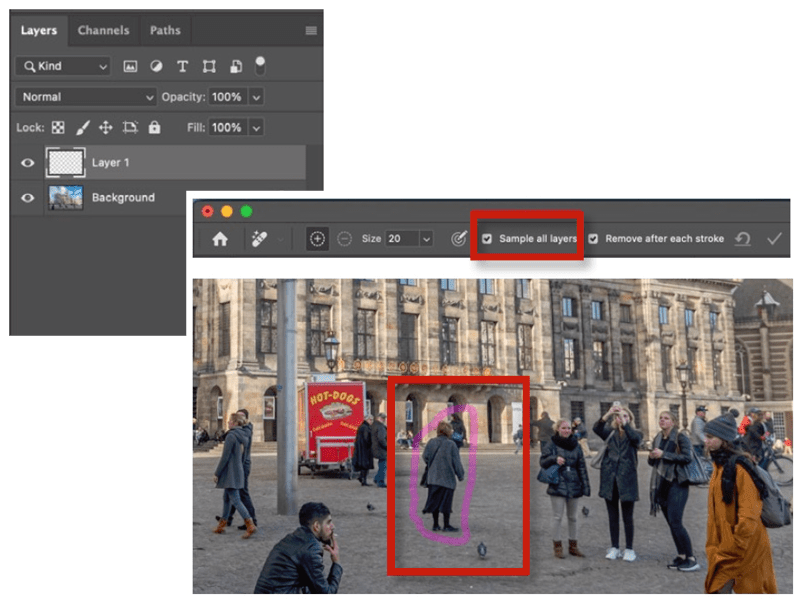Image resolution: width=800 pixels, height=601 pixels.
Task: Lock artboard nesting icon
Action: pos(130,128)
